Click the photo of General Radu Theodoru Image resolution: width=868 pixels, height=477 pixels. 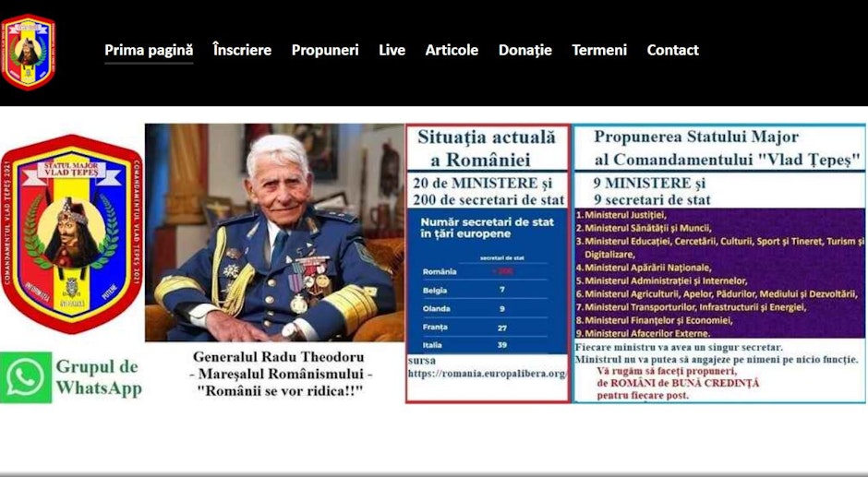coord(274,233)
